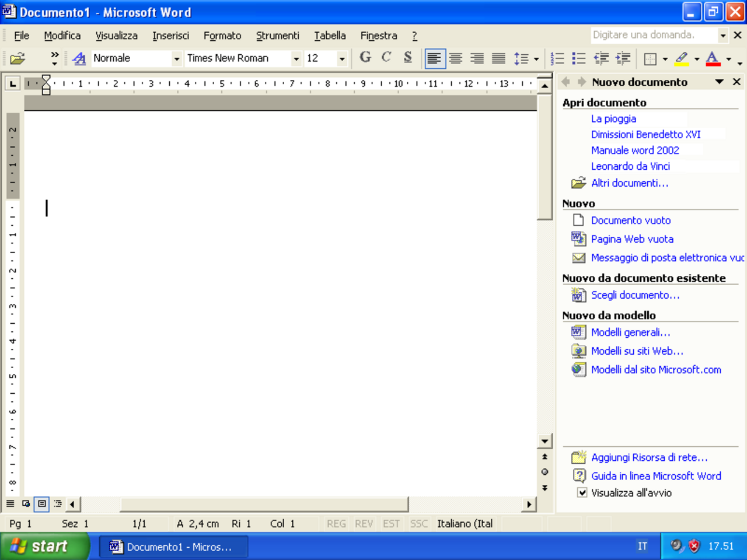Toggle EST extend selection indicator
Screen dimensions: 747x560
click(391, 524)
